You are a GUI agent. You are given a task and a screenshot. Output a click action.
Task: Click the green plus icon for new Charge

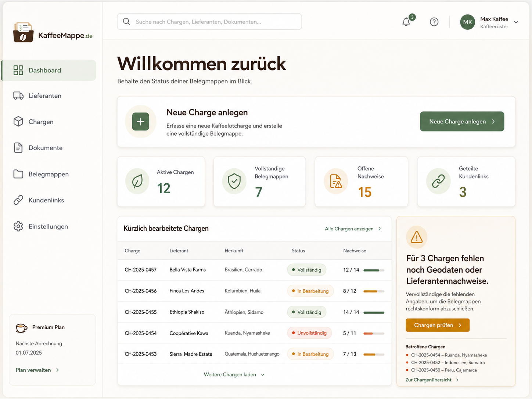[141, 122]
